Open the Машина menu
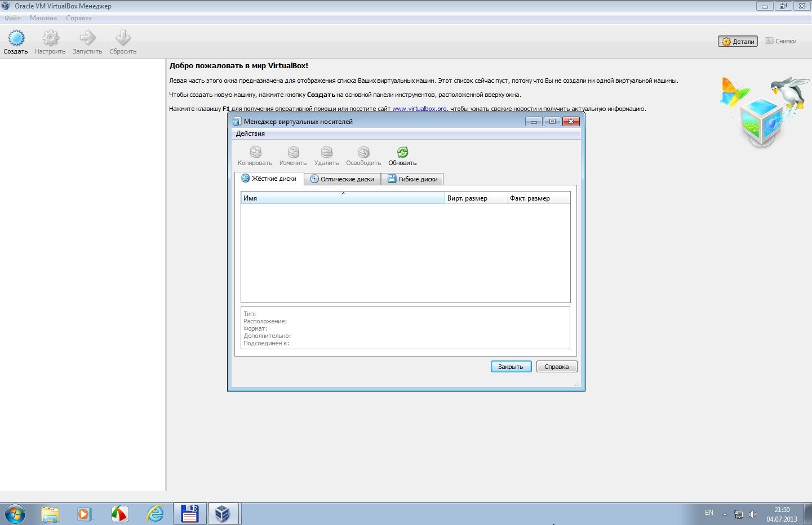Viewport: 812px width, 525px height. coord(43,18)
